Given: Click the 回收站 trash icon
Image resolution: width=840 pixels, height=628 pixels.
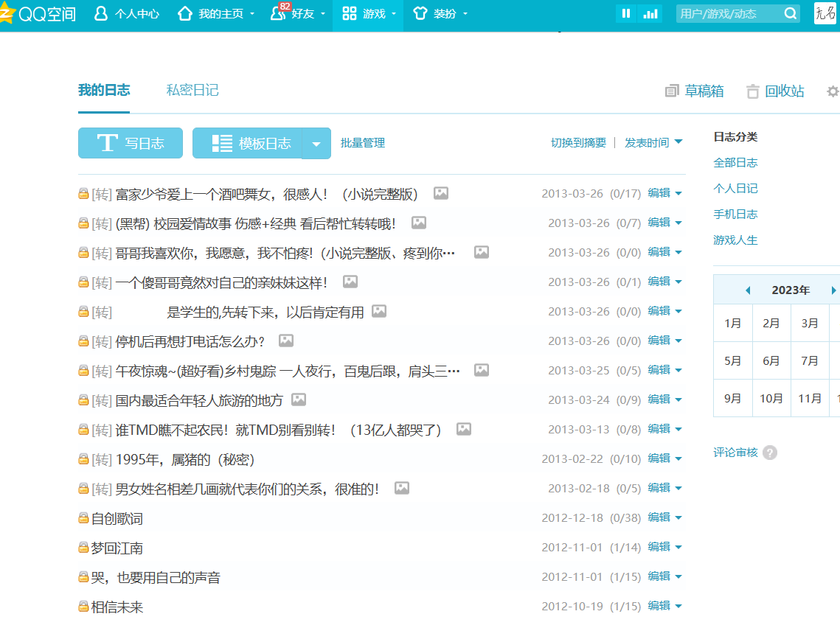Looking at the screenshot, I should tap(753, 91).
